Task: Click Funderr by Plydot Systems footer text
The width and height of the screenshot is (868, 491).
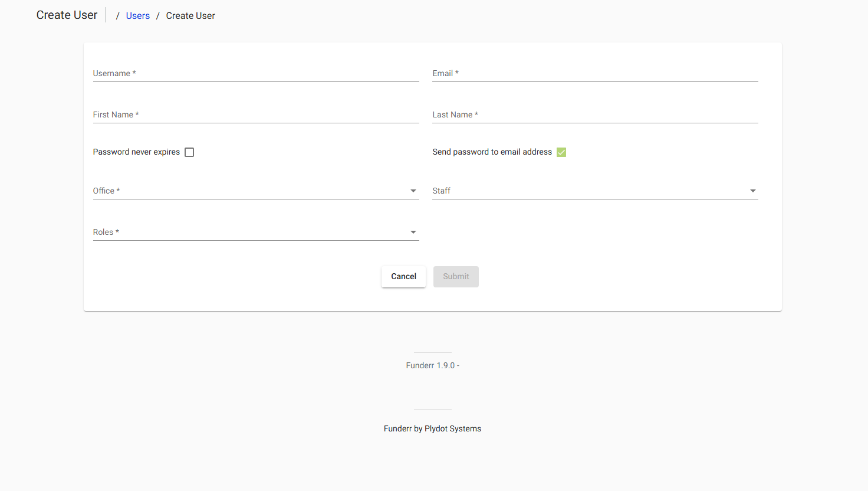Action: click(432, 428)
